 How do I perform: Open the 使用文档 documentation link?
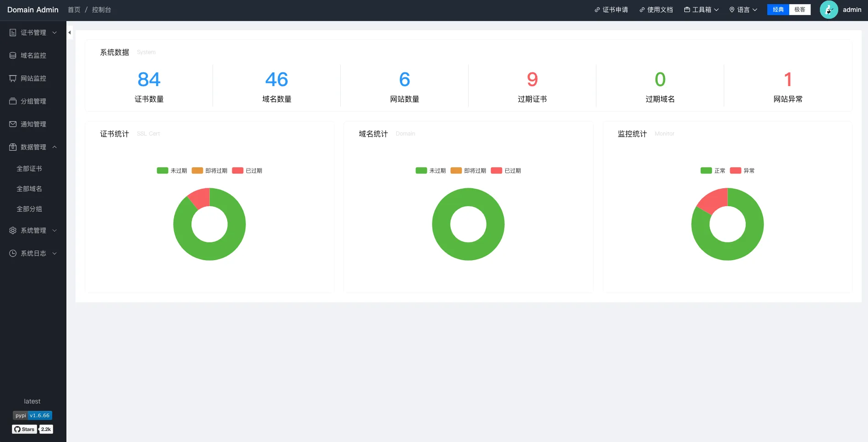tap(656, 10)
